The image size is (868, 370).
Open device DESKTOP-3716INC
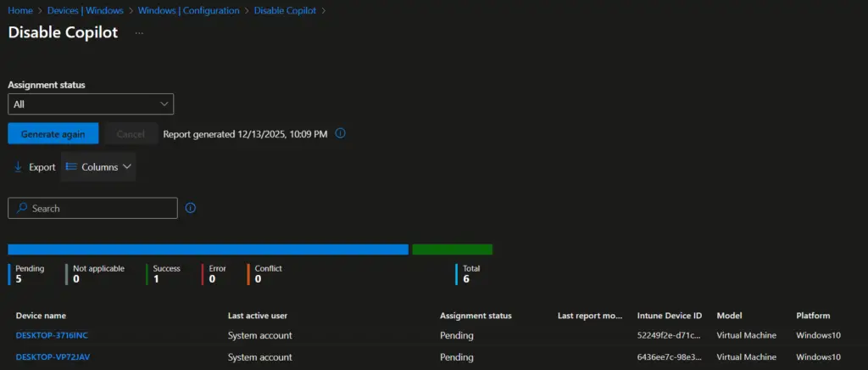[52, 335]
